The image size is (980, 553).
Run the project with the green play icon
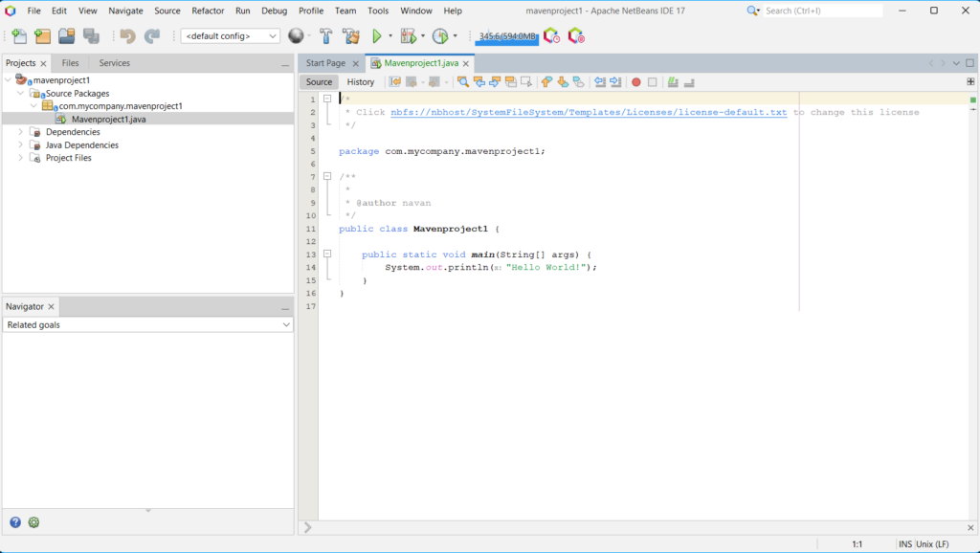pos(377,36)
